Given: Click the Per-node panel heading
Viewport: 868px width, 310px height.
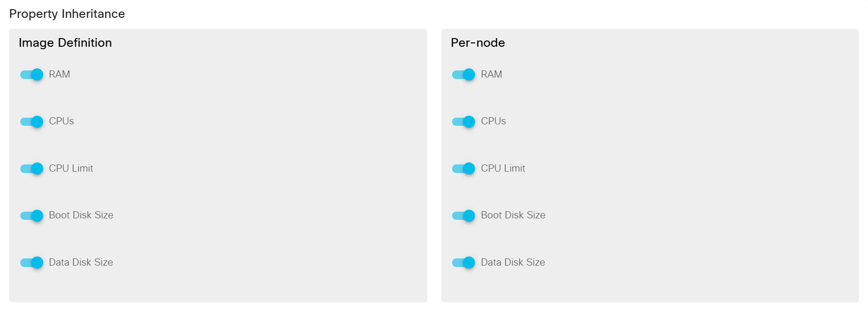Looking at the screenshot, I should click(478, 43).
